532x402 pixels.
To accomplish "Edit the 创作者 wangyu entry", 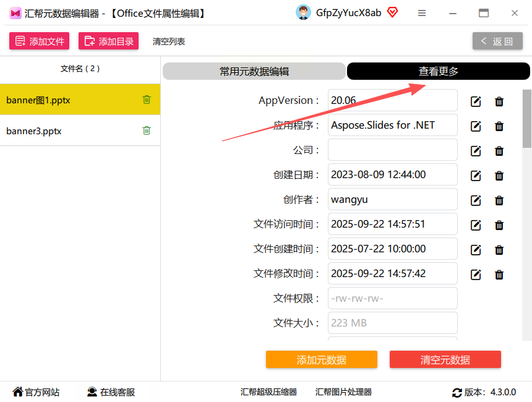I will pos(476,200).
